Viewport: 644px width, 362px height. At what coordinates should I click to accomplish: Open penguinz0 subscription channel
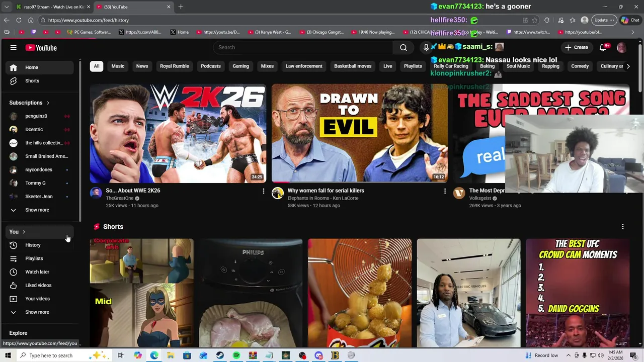click(x=40, y=116)
